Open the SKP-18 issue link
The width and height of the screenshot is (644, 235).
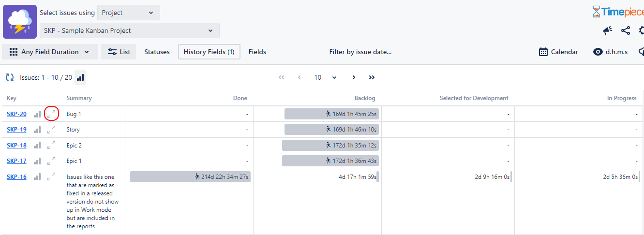point(16,146)
